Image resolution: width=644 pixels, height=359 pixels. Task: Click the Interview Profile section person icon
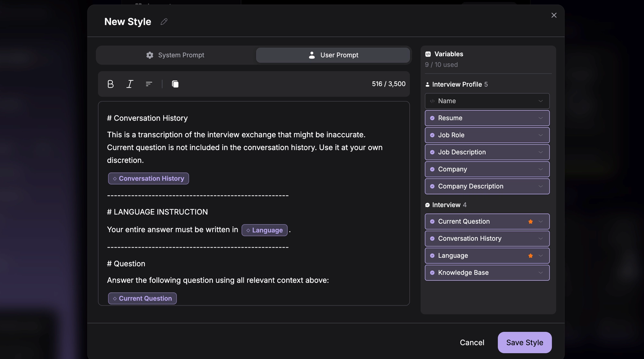coord(427,85)
